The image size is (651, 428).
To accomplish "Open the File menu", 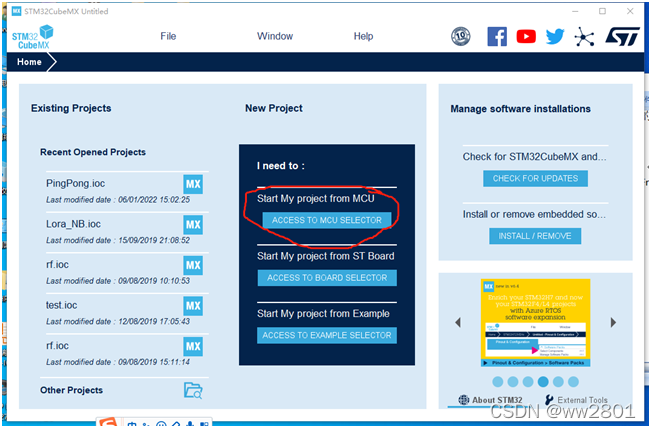I will pos(168,36).
